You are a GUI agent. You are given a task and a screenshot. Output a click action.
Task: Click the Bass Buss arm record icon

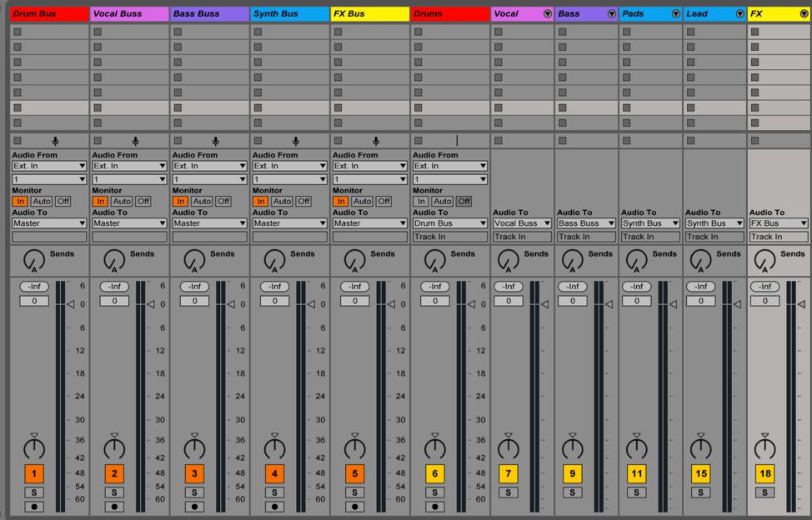[x=194, y=507]
